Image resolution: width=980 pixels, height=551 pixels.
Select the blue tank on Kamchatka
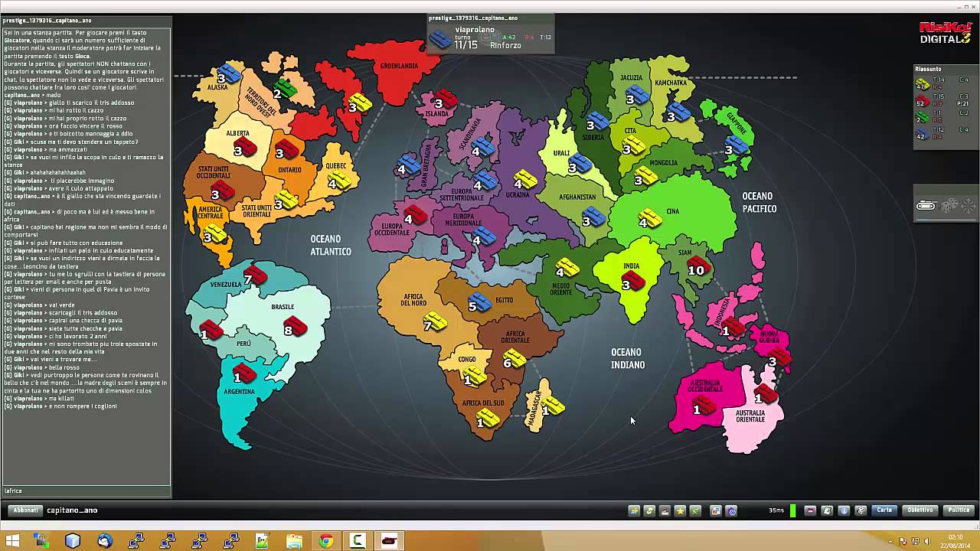point(678,112)
